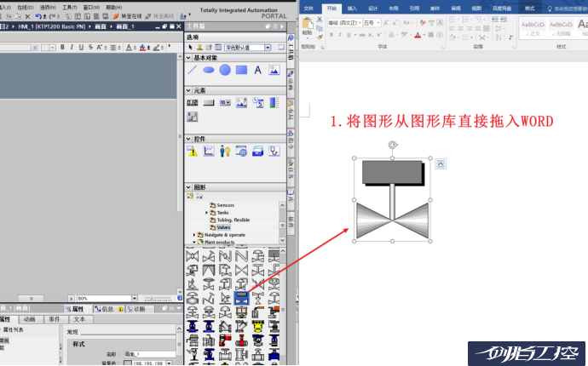588x366 pixels.
Task: Switch to the 事件 properties tab
Action: [x=55, y=318]
